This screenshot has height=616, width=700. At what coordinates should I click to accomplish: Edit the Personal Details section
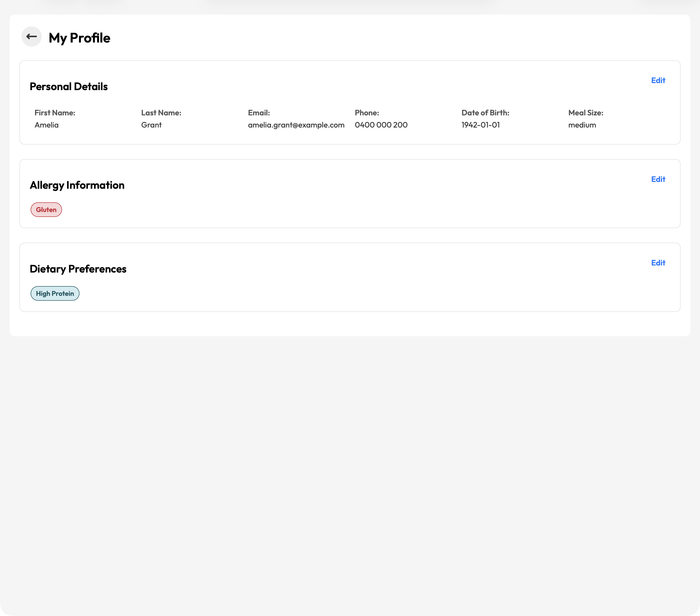pyautogui.click(x=658, y=80)
